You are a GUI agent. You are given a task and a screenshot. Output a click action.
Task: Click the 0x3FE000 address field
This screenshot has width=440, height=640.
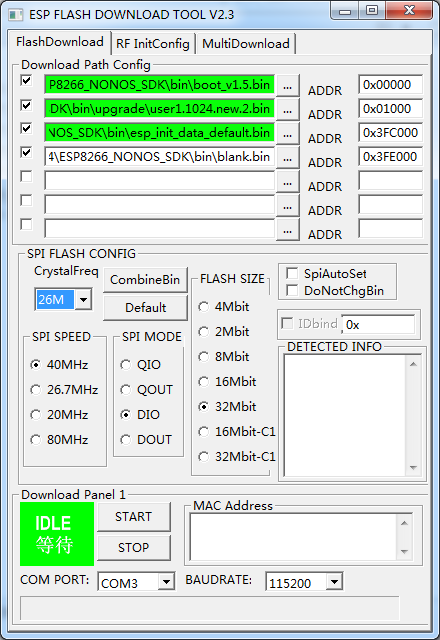point(391,157)
